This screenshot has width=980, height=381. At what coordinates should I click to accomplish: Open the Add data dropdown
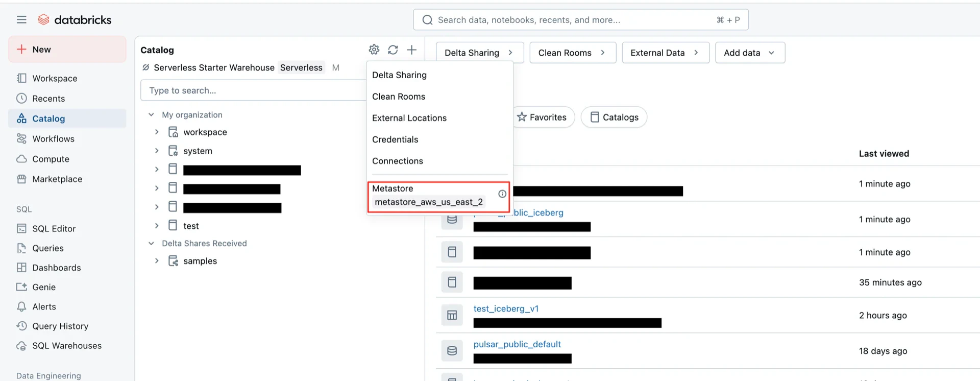pyautogui.click(x=750, y=53)
